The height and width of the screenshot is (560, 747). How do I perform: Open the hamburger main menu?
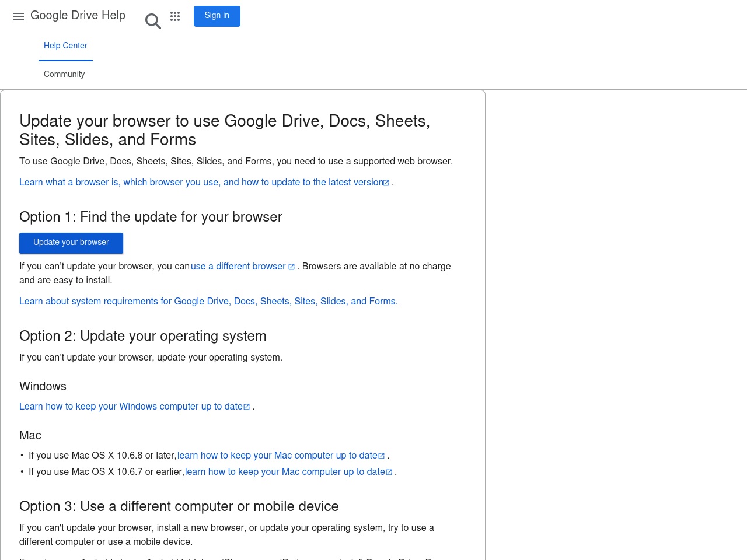(19, 16)
